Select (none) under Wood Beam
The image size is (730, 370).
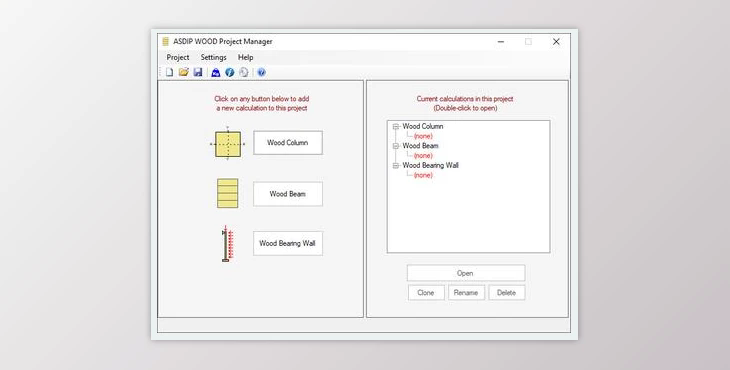click(423, 155)
